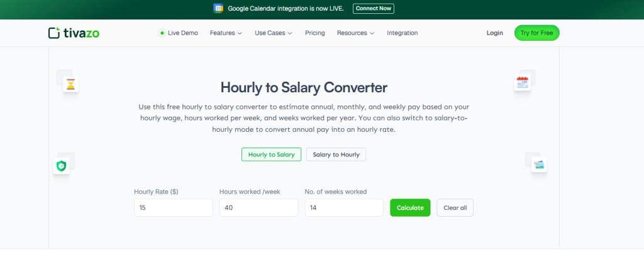Switch to Salary to Hourly mode

pyautogui.click(x=336, y=154)
